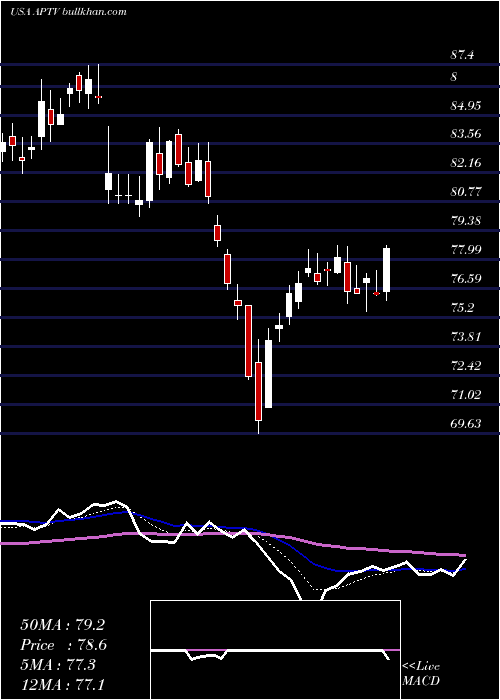Click the 69.63 price axis label
Viewport: 500px width, 700px height.
(x=466, y=424)
